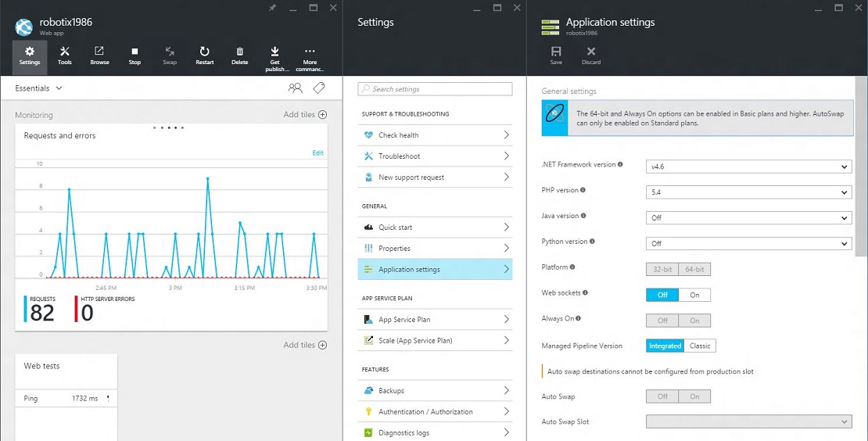Image resolution: width=868 pixels, height=441 pixels.
Task: Click the robotix1986 web app logo
Action: pyautogui.click(x=23, y=27)
